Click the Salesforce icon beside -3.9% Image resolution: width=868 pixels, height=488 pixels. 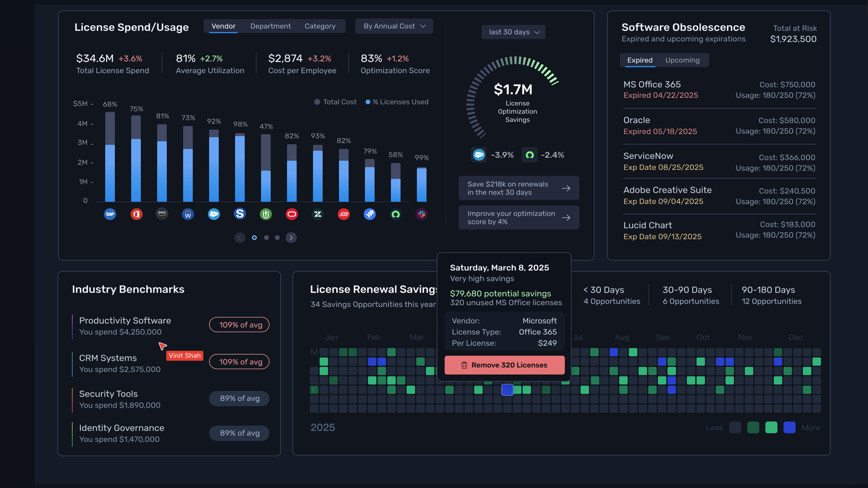click(x=479, y=155)
